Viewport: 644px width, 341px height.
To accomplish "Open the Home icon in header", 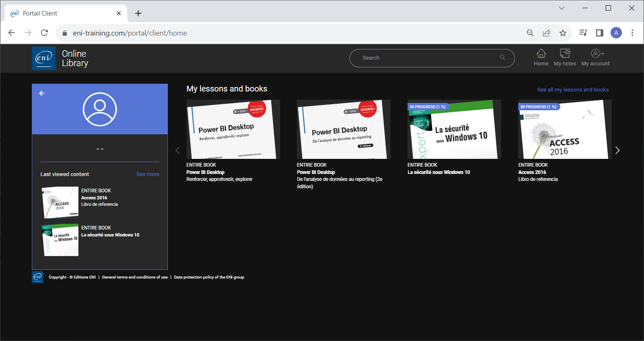I will [541, 58].
